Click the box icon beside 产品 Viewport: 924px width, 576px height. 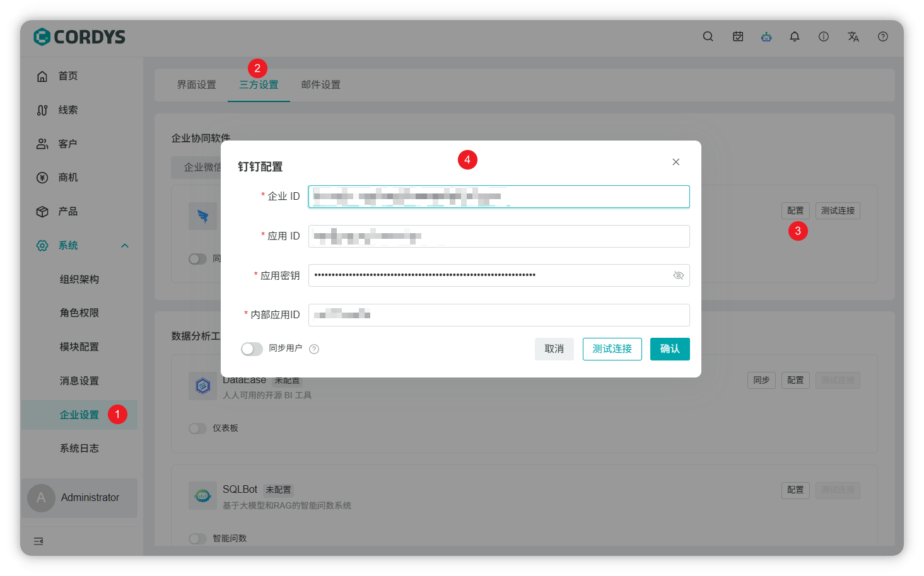[42, 212]
